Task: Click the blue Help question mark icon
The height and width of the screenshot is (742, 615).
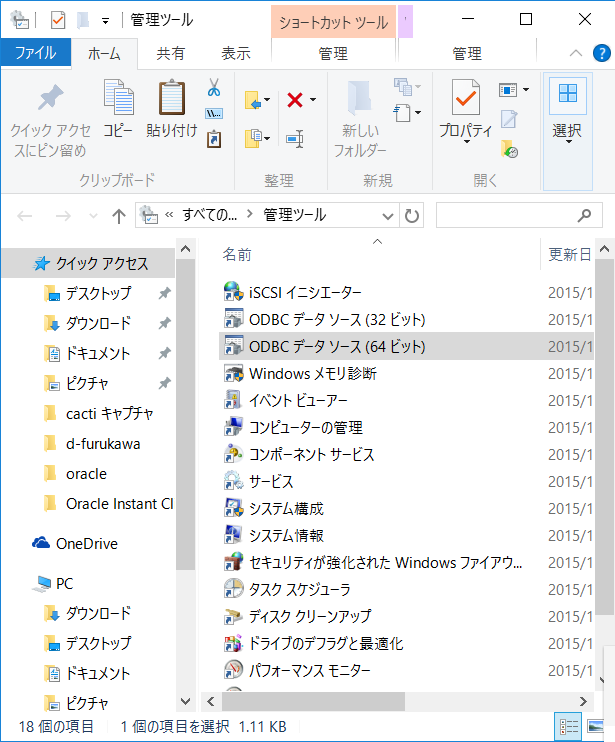Action: coord(601,53)
